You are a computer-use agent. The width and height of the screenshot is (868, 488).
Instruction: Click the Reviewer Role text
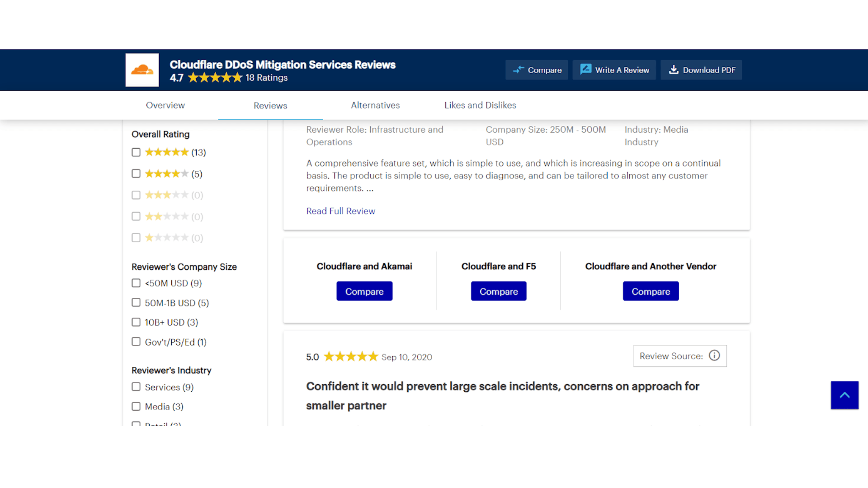(x=375, y=136)
